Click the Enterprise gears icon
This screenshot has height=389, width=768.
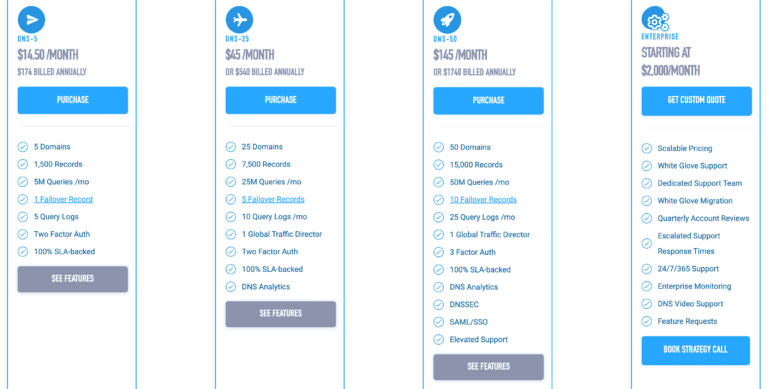tap(655, 19)
